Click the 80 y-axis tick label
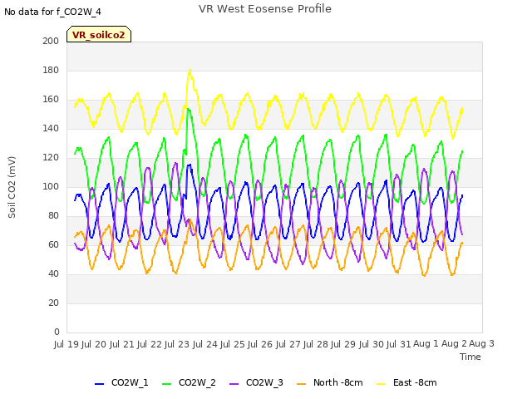The image size is (532, 399). [x=53, y=216]
